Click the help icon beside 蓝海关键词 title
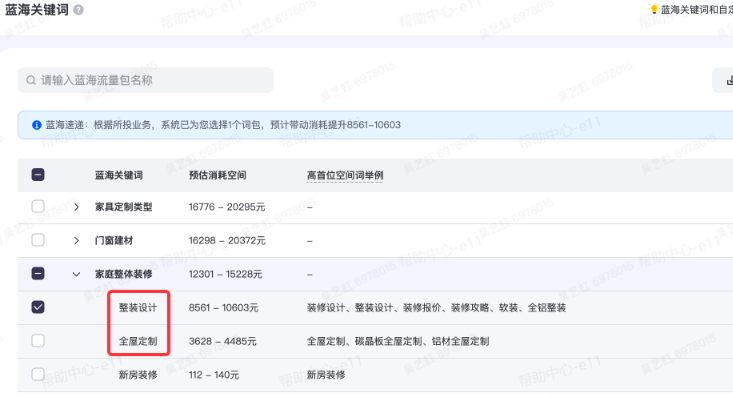733x398 pixels. tap(79, 10)
